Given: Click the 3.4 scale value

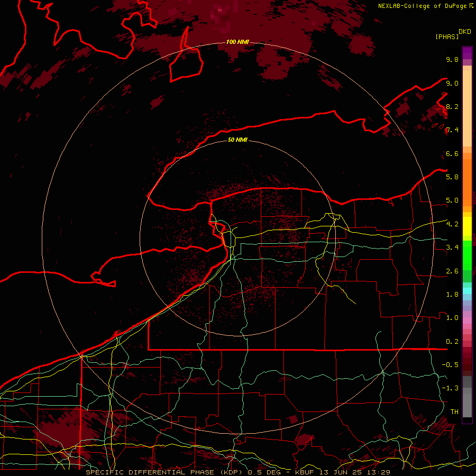Looking at the screenshot, I should (x=452, y=248).
